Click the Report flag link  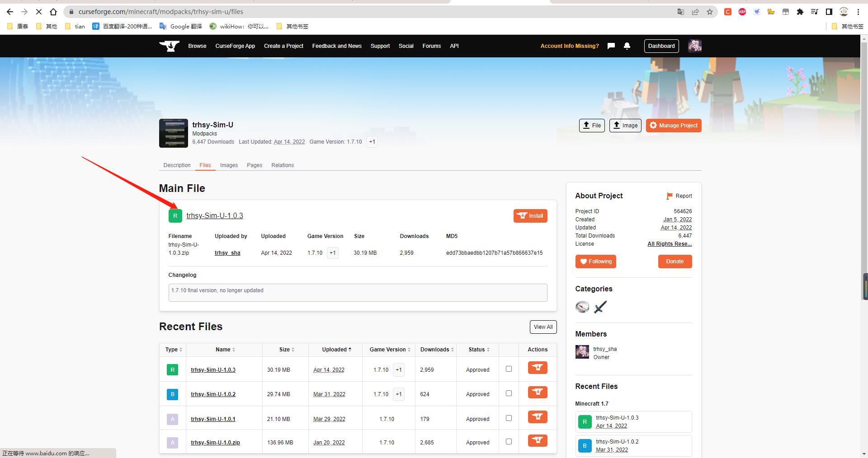click(x=679, y=196)
